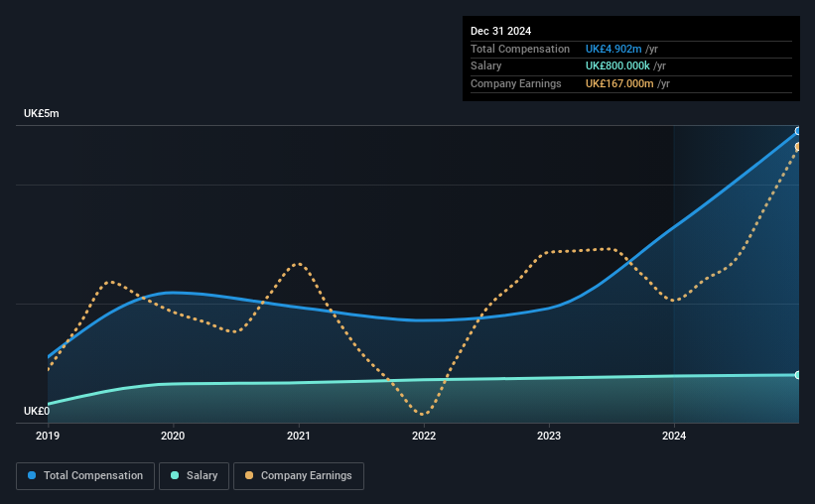Toggle the Company Earnings legend button
The height and width of the screenshot is (504, 815).
[299, 476]
